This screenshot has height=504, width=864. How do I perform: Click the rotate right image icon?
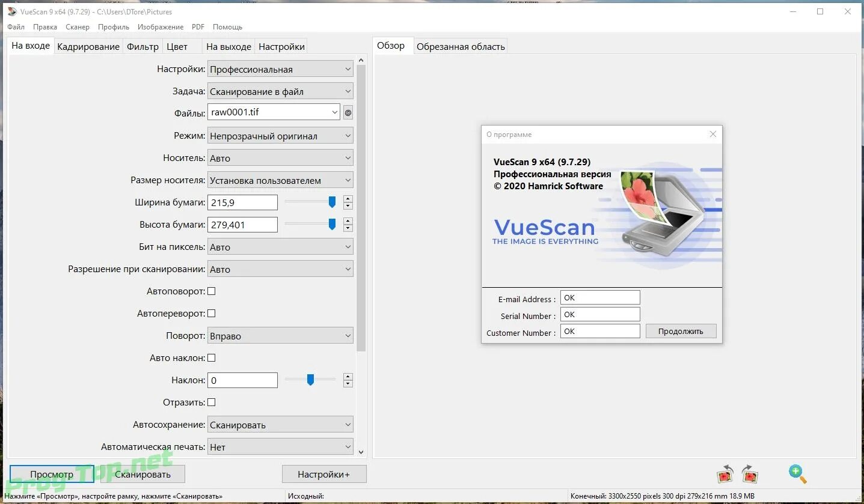click(750, 473)
